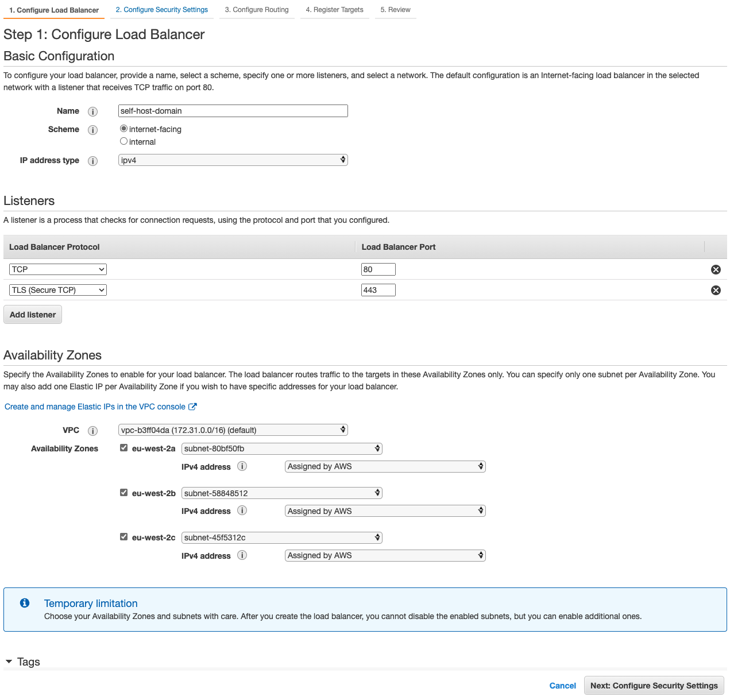
Task: Click the info icon for IP address type
Action: [92, 161]
